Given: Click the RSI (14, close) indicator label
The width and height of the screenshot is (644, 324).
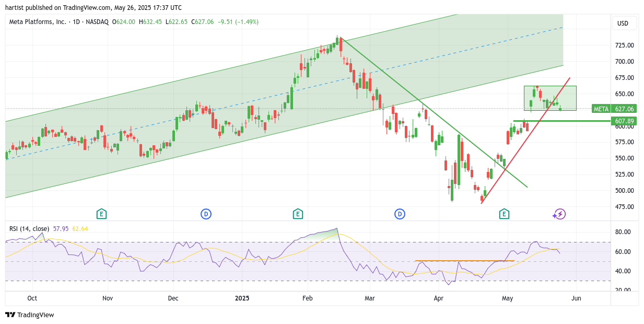Looking at the screenshot, I should 29,228.
